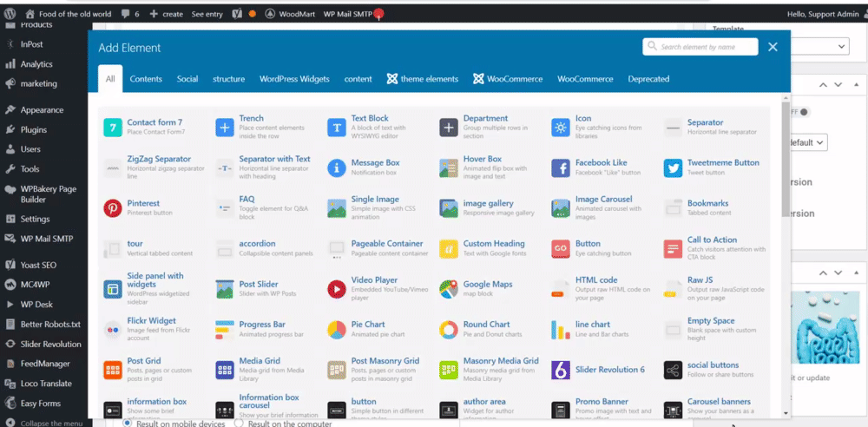Pick the Video Player element icon
Image resolution: width=868 pixels, height=427 pixels.
click(337, 289)
